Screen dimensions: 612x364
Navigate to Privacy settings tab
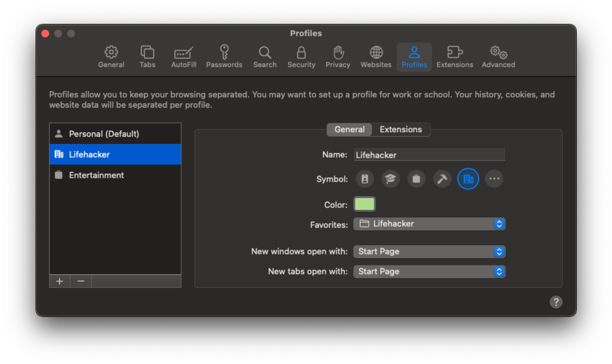point(338,56)
